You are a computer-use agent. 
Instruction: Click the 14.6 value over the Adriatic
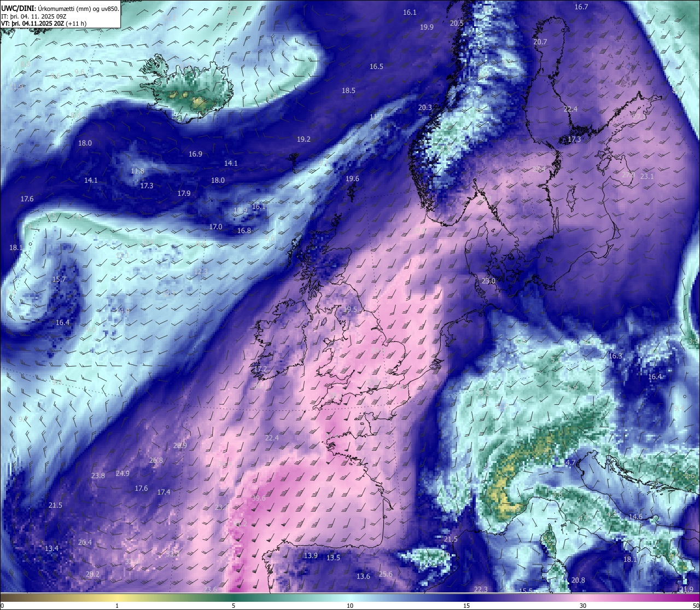(635, 517)
